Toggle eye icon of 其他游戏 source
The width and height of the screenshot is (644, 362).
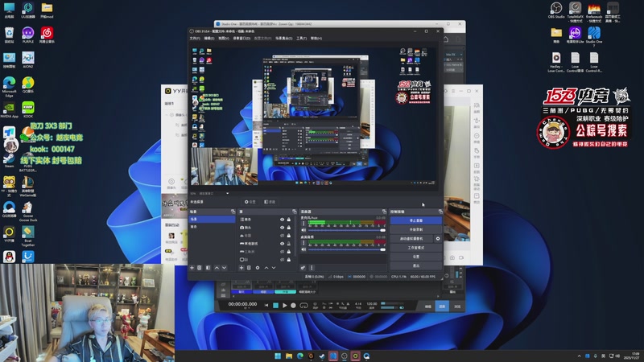[283, 244]
